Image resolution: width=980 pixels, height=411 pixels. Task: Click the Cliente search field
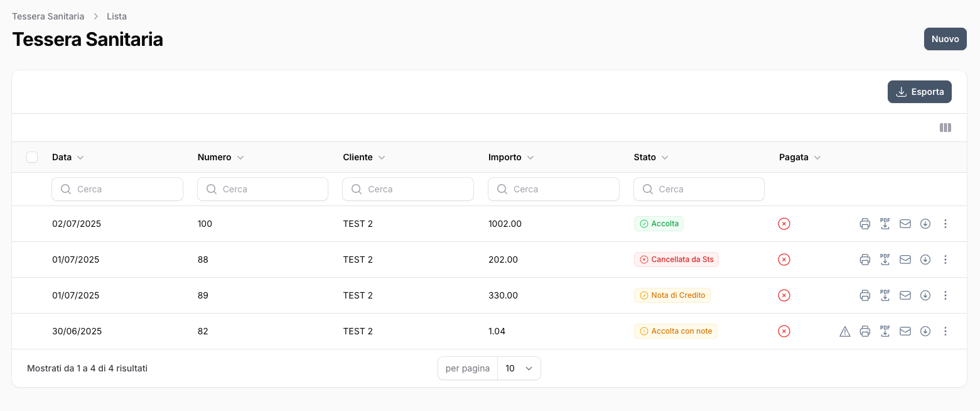pos(408,189)
